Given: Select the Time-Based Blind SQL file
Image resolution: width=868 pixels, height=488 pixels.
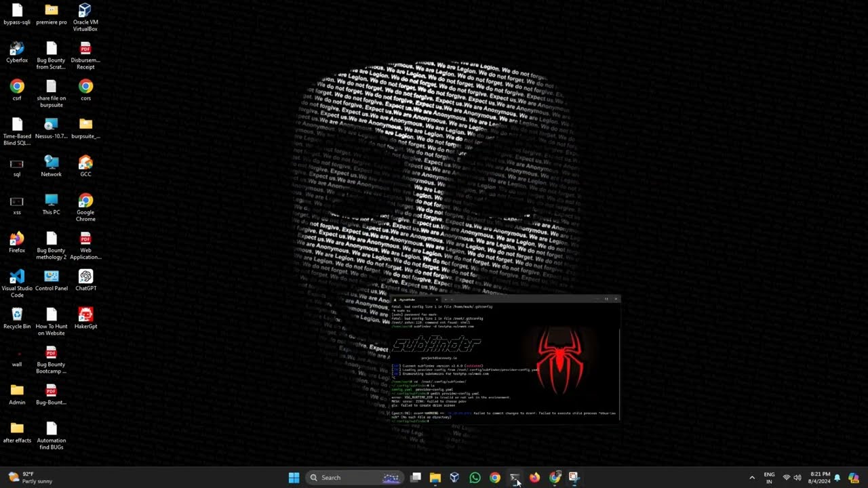Looking at the screenshot, I should [17, 131].
